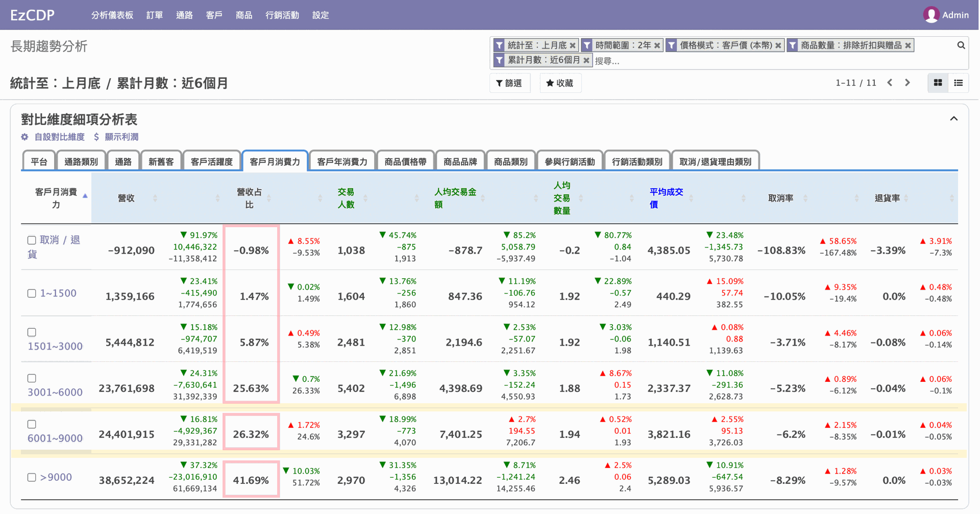Open 通路 top menu
The width and height of the screenshot is (980, 514).
point(184,15)
